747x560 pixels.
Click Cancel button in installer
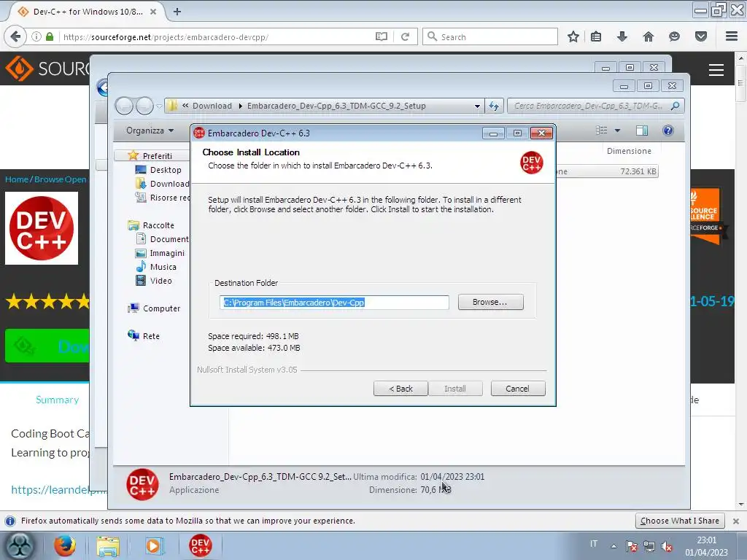(517, 389)
